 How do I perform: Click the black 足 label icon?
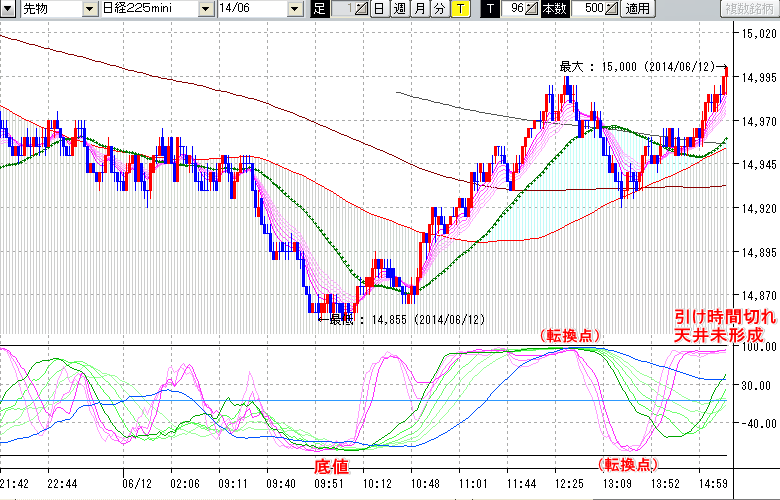click(319, 9)
